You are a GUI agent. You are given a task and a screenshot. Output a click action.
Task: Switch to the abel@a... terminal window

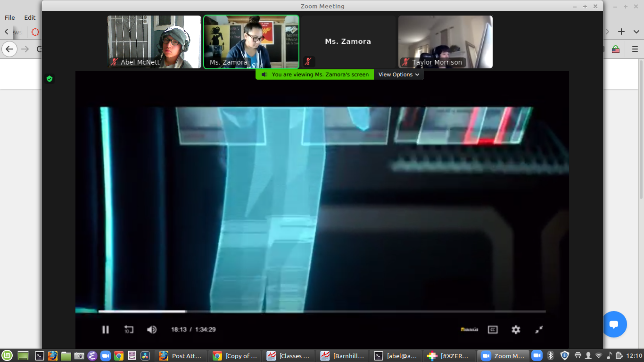(396, 356)
